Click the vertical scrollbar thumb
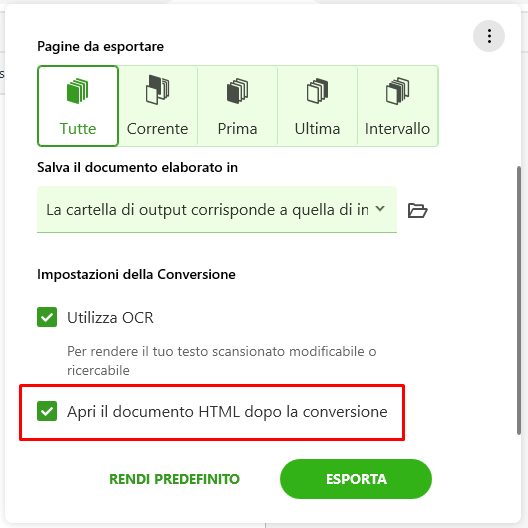528x528 pixels. coord(519,300)
